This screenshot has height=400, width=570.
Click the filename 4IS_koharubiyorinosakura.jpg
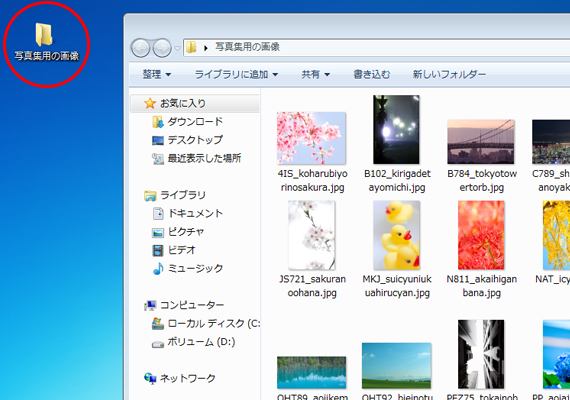pyautogui.click(x=313, y=180)
